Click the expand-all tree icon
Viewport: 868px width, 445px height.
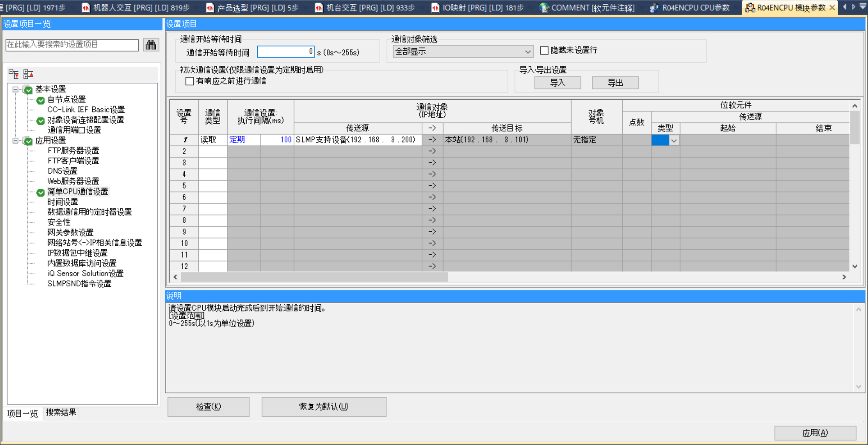click(14, 74)
